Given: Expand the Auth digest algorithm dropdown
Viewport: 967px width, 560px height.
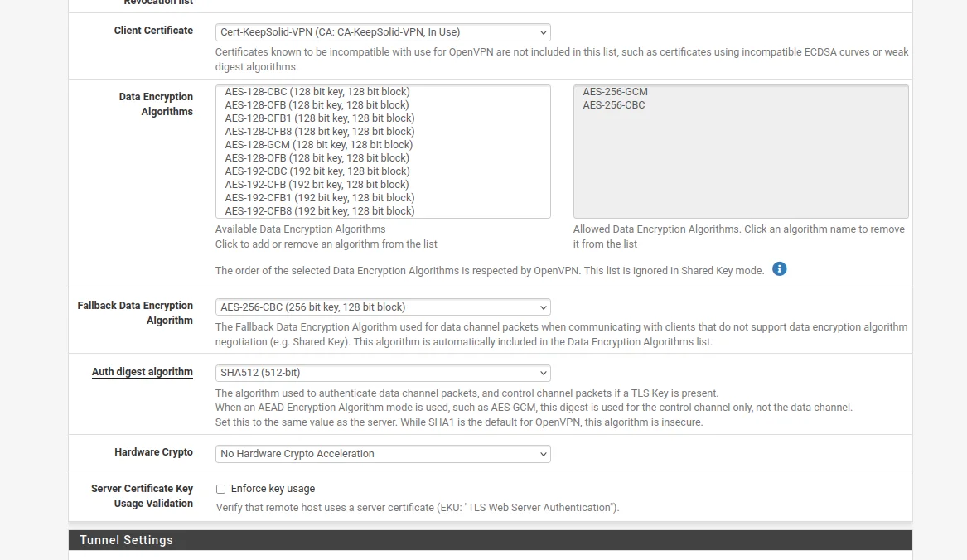Looking at the screenshot, I should 383,373.
